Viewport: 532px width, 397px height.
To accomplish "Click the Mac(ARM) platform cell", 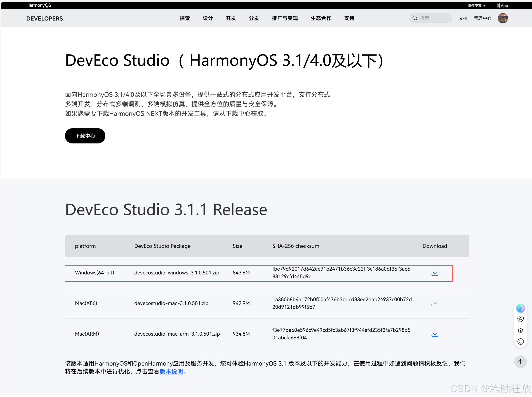I will (x=87, y=334).
